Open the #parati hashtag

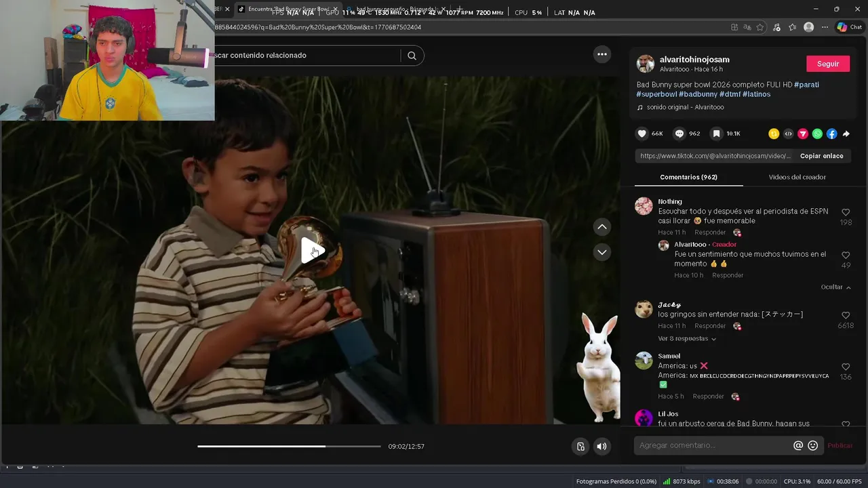(806, 85)
